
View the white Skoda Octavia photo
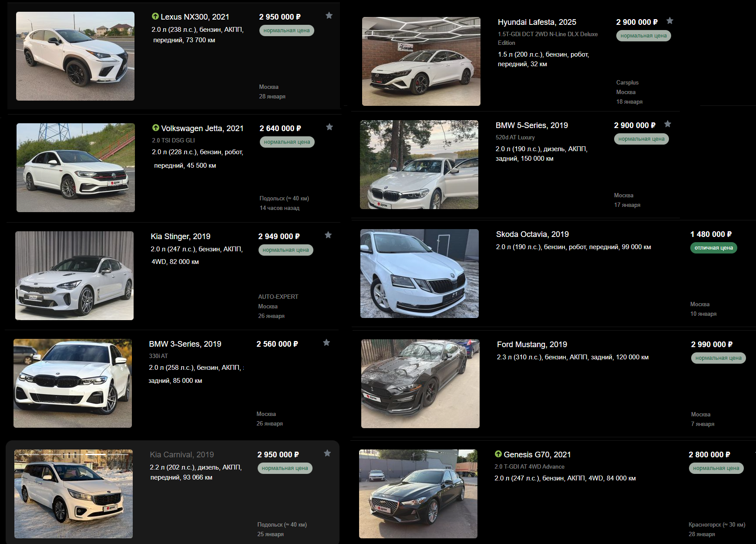(x=420, y=274)
